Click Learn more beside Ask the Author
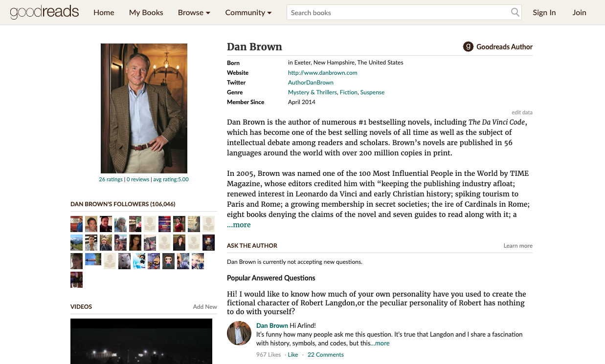Viewport: 605px width, 364px height. click(518, 246)
